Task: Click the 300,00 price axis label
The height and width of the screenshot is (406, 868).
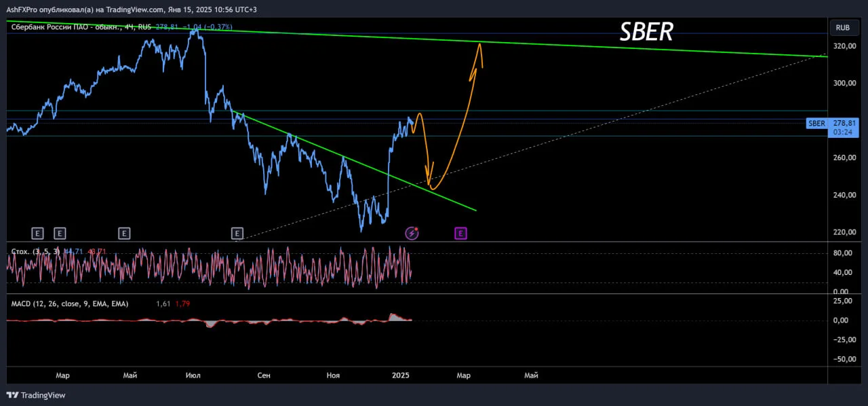Action: click(844, 84)
